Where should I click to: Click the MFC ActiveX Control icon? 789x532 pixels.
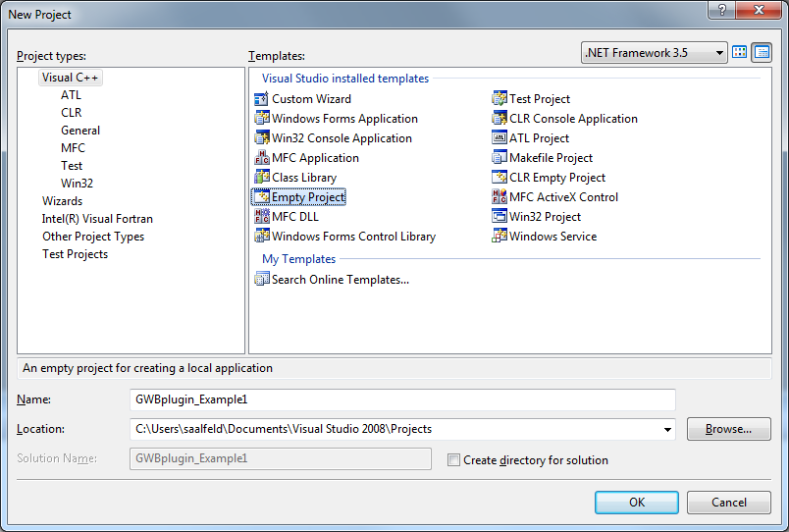(500, 196)
